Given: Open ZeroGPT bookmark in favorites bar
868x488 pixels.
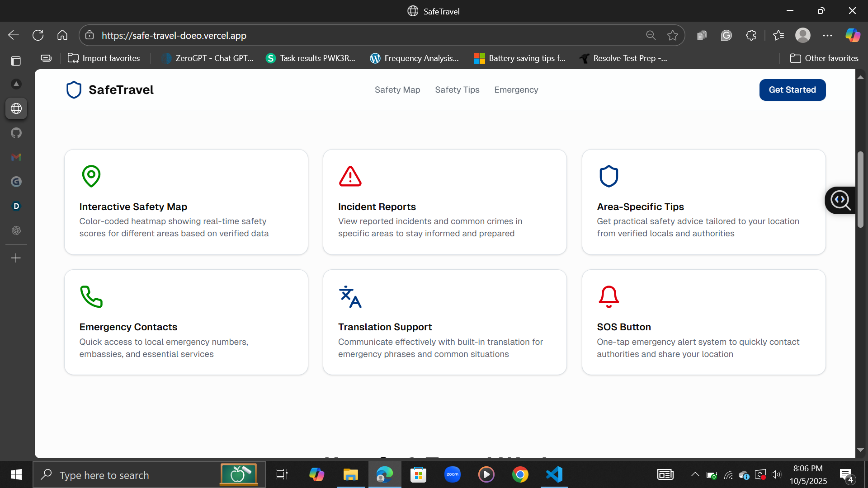Looking at the screenshot, I should pyautogui.click(x=208, y=58).
